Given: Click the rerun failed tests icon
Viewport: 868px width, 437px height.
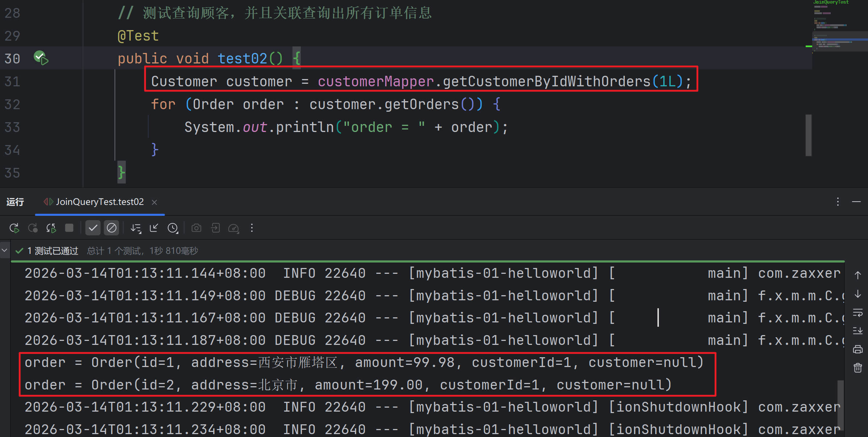Looking at the screenshot, I should (x=33, y=228).
